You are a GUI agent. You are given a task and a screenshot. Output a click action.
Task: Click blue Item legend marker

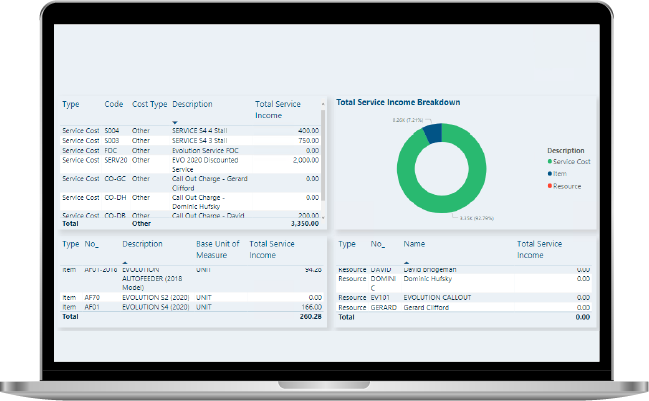pyautogui.click(x=550, y=174)
